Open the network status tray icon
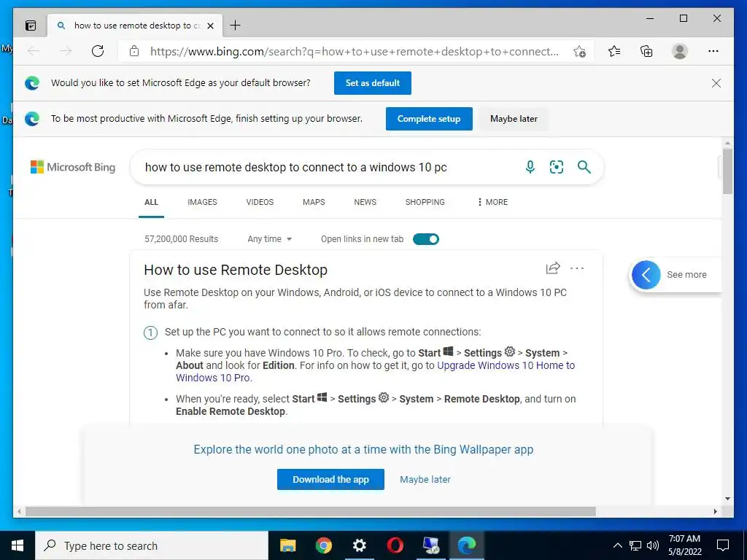Viewport: 747px width, 560px height. pyautogui.click(x=635, y=545)
